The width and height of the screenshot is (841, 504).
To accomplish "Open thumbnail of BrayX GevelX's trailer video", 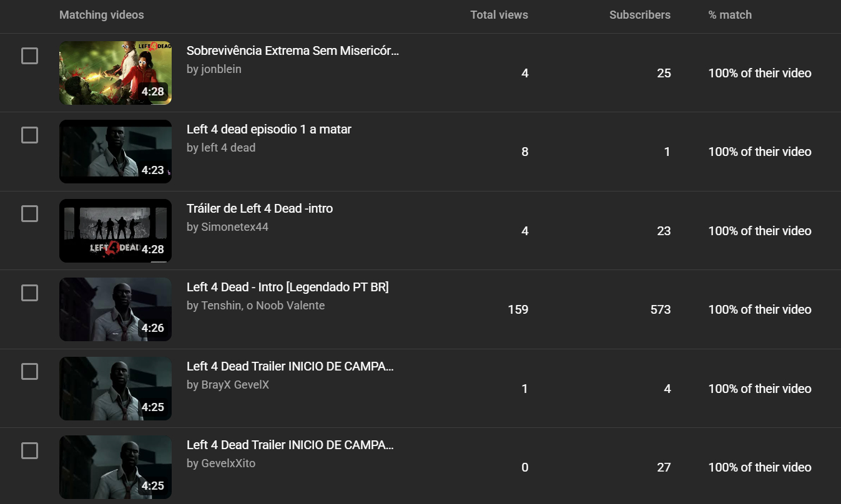I will (116, 389).
